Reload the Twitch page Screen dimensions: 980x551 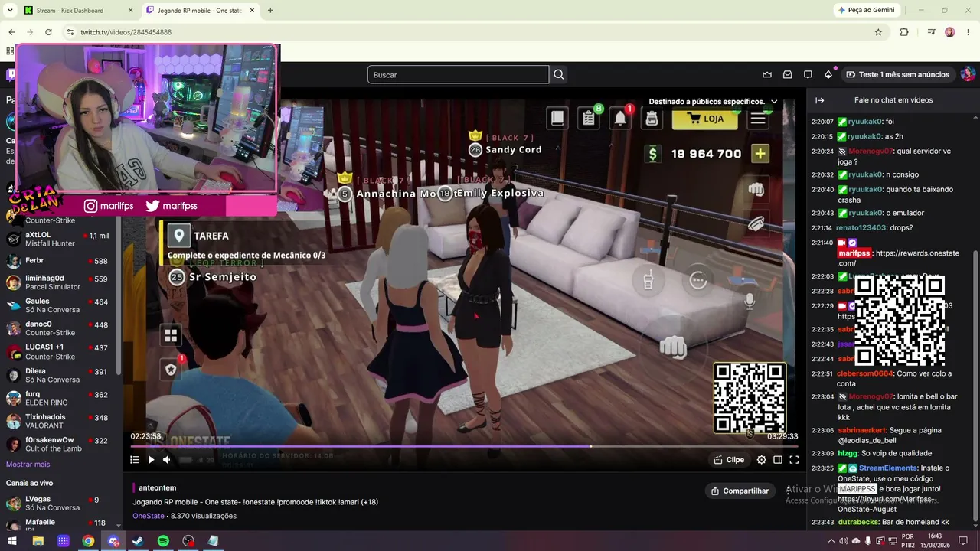coord(48,32)
